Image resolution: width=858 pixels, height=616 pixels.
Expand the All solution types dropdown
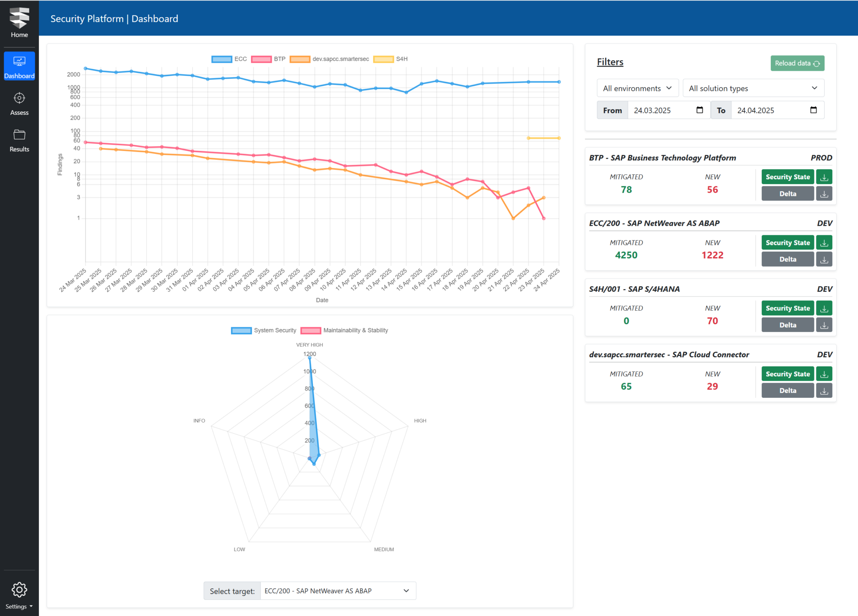[x=753, y=88]
